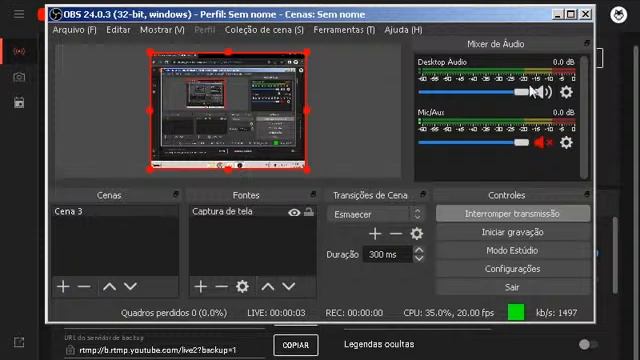Undock the Mixer de Áudio panel
The height and width of the screenshot is (360, 640).
(x=587, y=43)
